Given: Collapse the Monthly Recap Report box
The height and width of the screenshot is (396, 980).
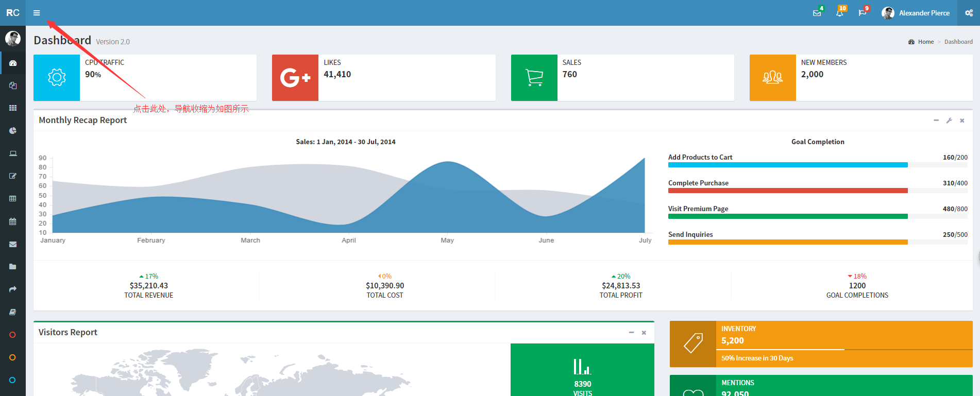Looking at the screenshot, I should pos(936,120).
